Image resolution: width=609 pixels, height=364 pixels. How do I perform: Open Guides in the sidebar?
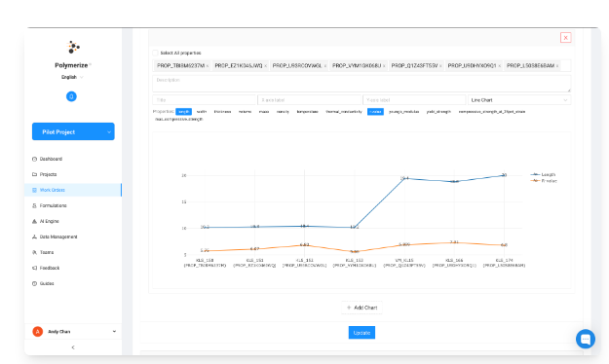click(x=47, y=283)
